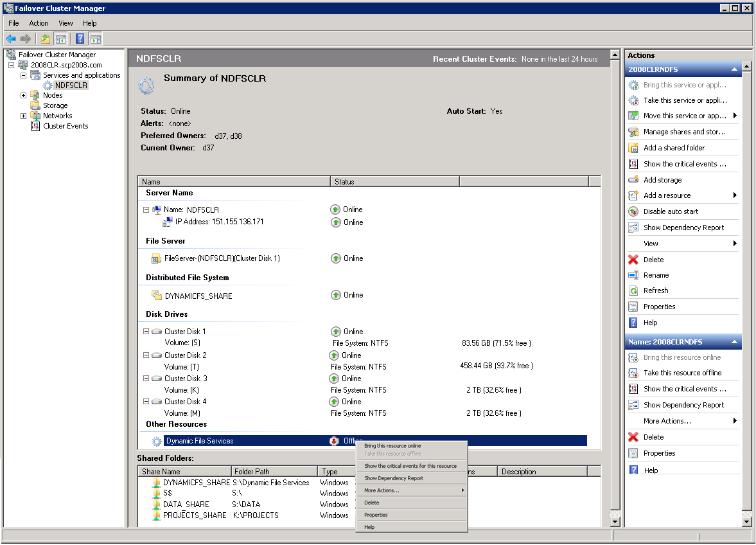756x545 pixels.
Task: Select the NDFSCLR tree item
Action: [x=71, y=85]
